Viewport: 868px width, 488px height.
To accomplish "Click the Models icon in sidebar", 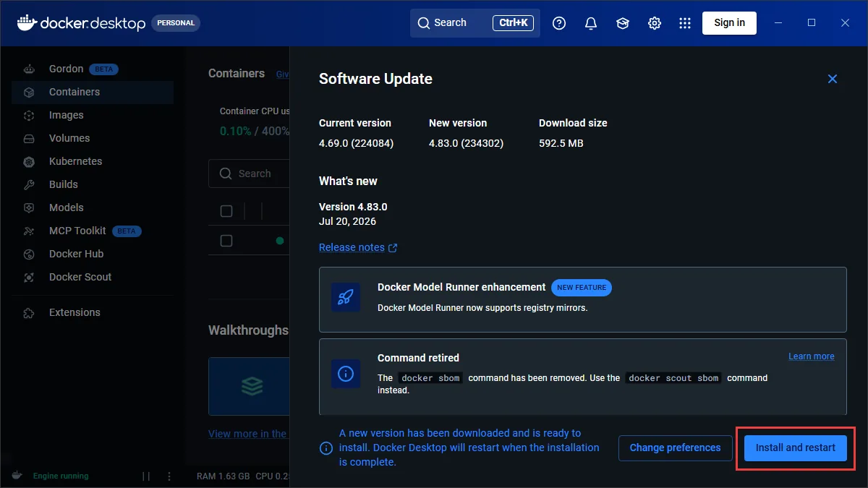I will [29, 208].
